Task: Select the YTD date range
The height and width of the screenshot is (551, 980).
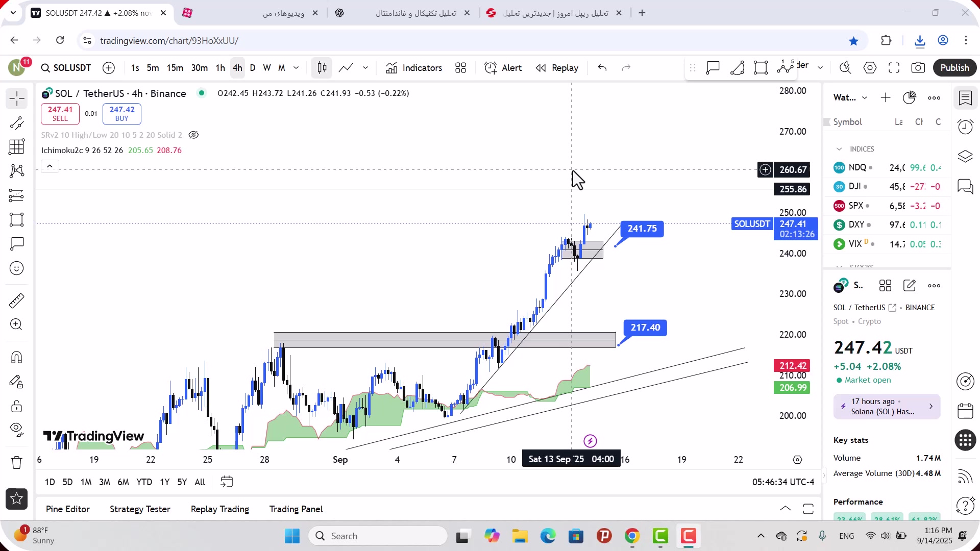Action: coord(144,482)
